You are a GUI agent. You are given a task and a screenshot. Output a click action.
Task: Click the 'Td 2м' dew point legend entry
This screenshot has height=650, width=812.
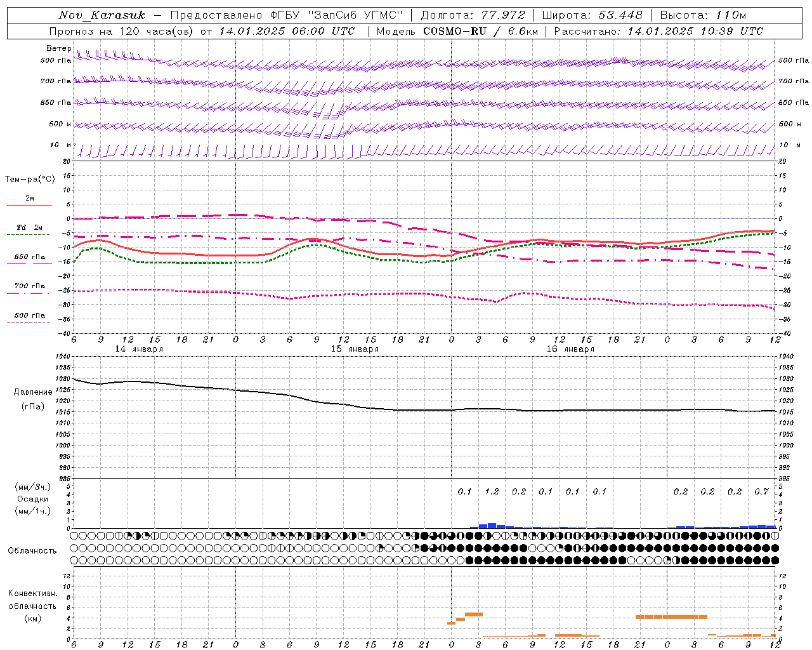(x=29, y=227)
